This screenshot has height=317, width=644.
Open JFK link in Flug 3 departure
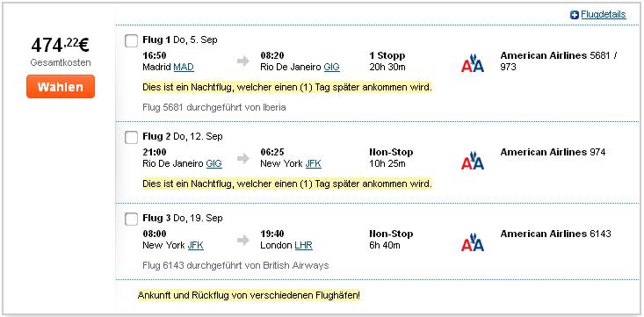pos(196,246)
